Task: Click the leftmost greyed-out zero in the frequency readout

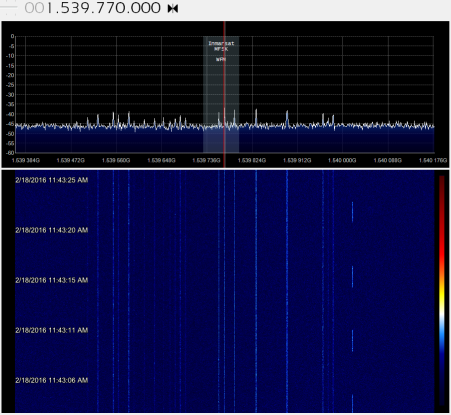Action: coord(29,8)
